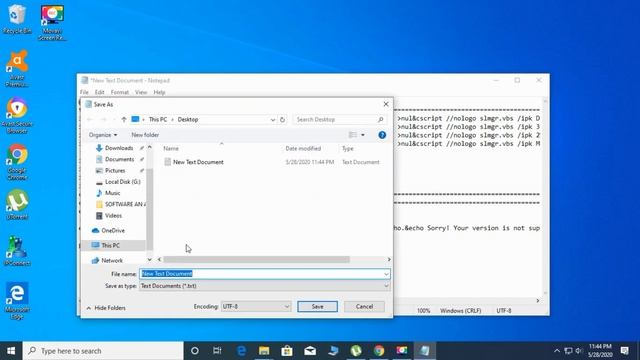Click the volume icon in system tray
The width and height of the screenshot is (640, 360).
pos(579,351)
